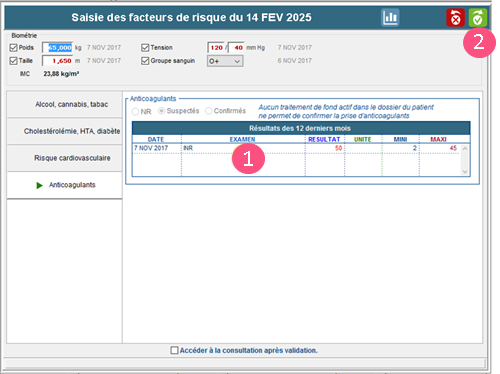Cancel with the red cross button

[455, 18]
